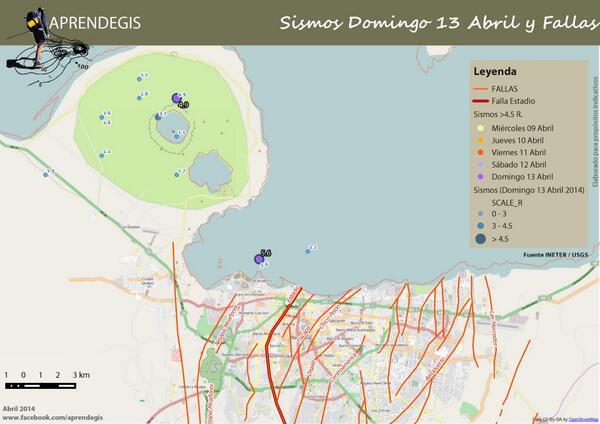Click the 'Aeropuerto' fault label
The image size is (600, 424).
435,370
